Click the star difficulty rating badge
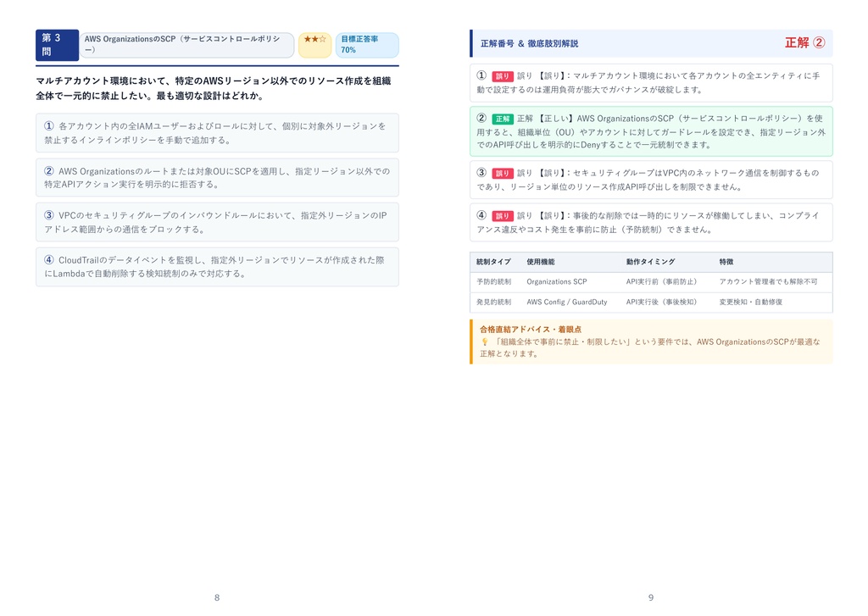868x616 pixels. 315,45
